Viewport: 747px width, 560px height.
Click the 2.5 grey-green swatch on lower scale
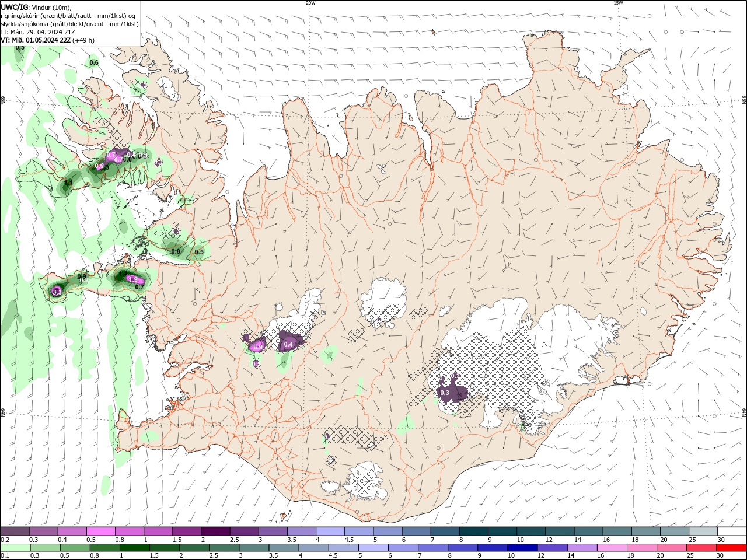click(x=224, y=548)
